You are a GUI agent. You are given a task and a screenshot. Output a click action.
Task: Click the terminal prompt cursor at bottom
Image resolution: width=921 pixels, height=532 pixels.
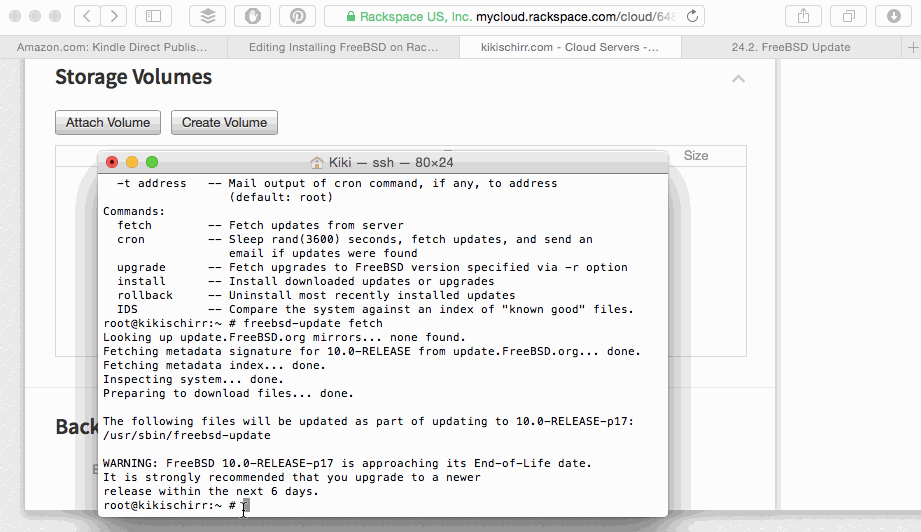click(245, 506)
